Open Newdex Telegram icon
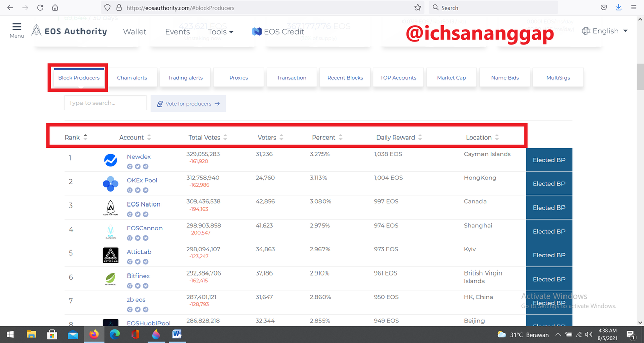This screenshot has height=343, width=644. pos(145,166)
